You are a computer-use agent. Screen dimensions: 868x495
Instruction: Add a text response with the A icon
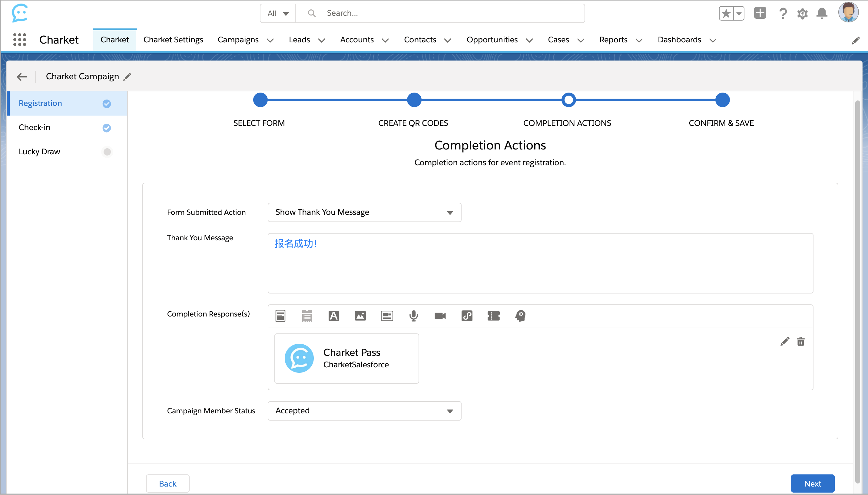[333, 316]
